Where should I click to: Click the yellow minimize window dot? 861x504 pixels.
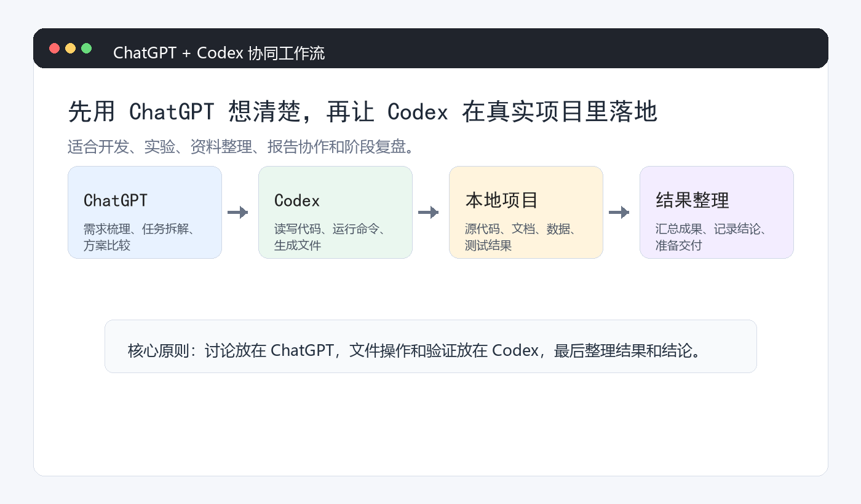[70, 48]
